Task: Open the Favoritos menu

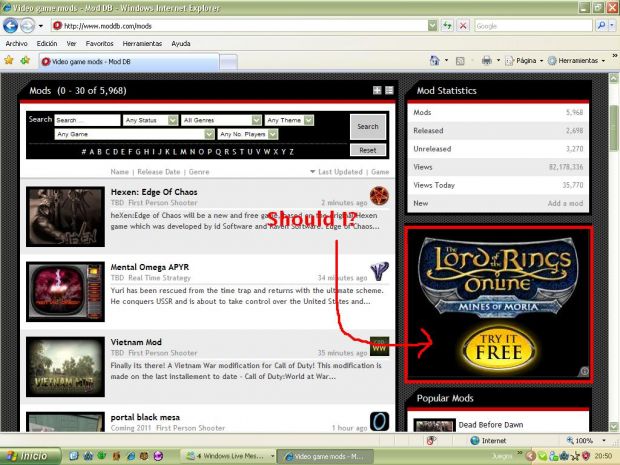Action: point(99,43)
